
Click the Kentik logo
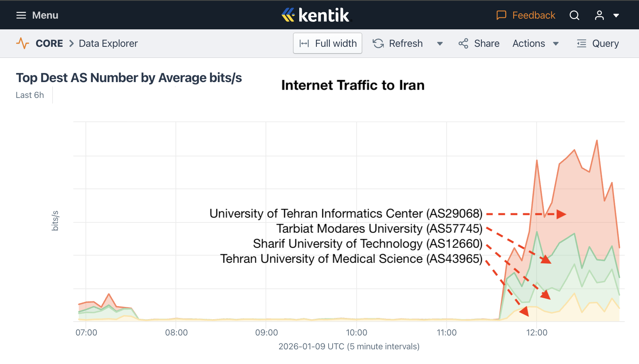[316, 15]
